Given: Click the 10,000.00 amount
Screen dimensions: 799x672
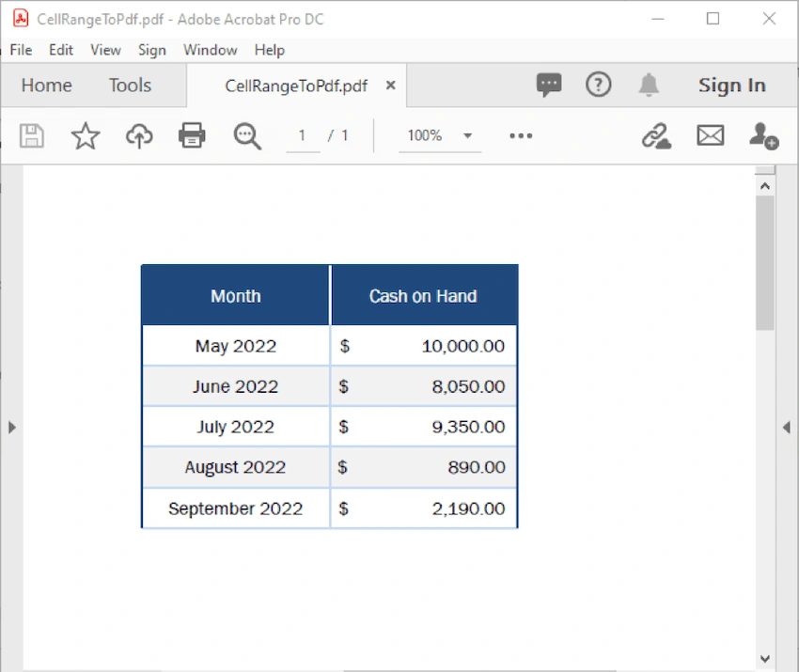Looking at the screenshot, I should point(462,346).
